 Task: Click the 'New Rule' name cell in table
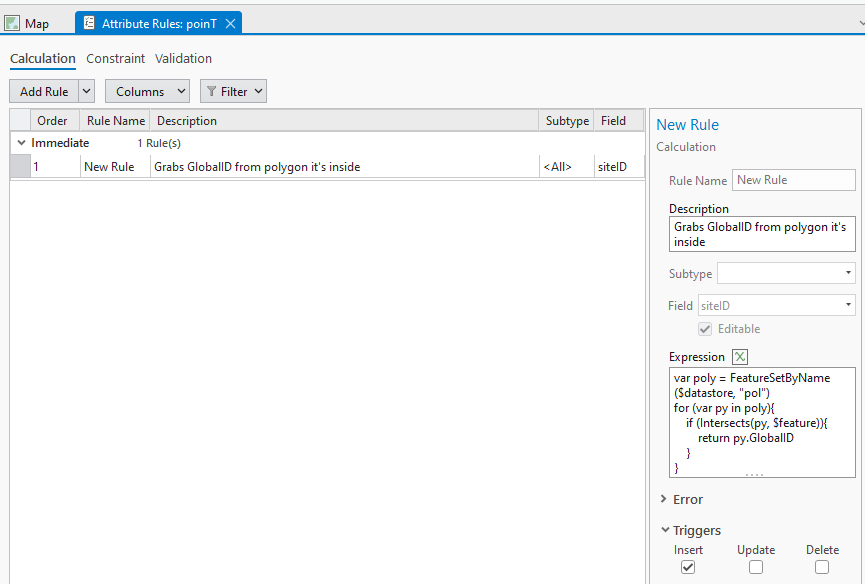[115, 167]
